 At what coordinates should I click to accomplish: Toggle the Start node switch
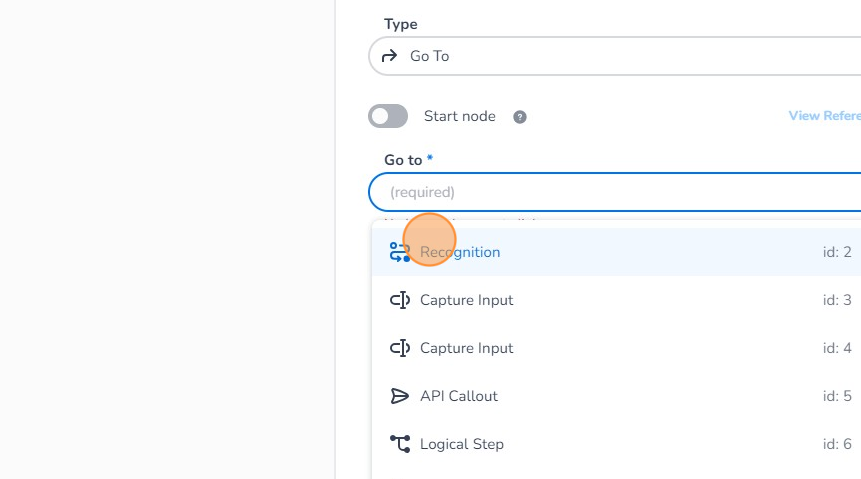(388, 116)
